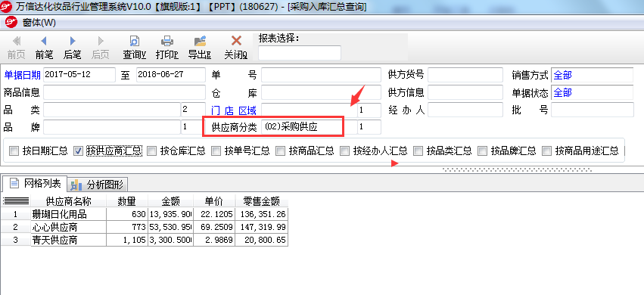The height and width of the screenshot is (295, 644).
Task: Check the 按商品用途汇总 option
Action: 546,151
